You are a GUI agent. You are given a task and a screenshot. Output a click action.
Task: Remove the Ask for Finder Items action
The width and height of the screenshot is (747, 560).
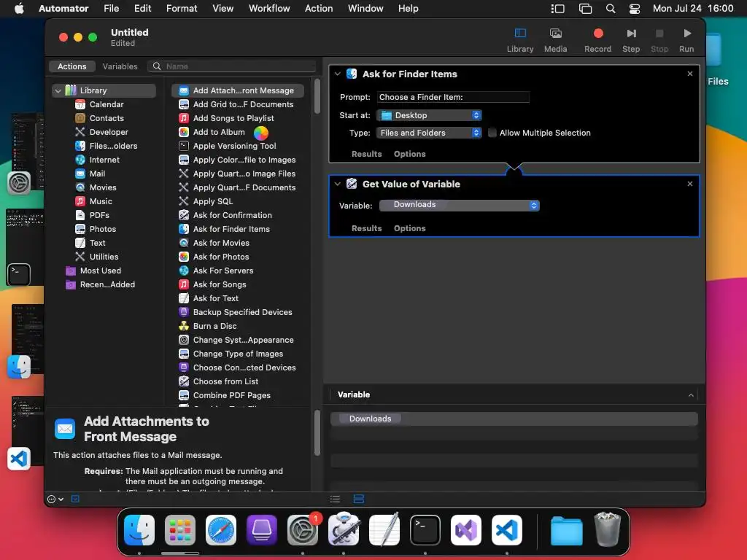pyautogui.click(x=690, y=74)
